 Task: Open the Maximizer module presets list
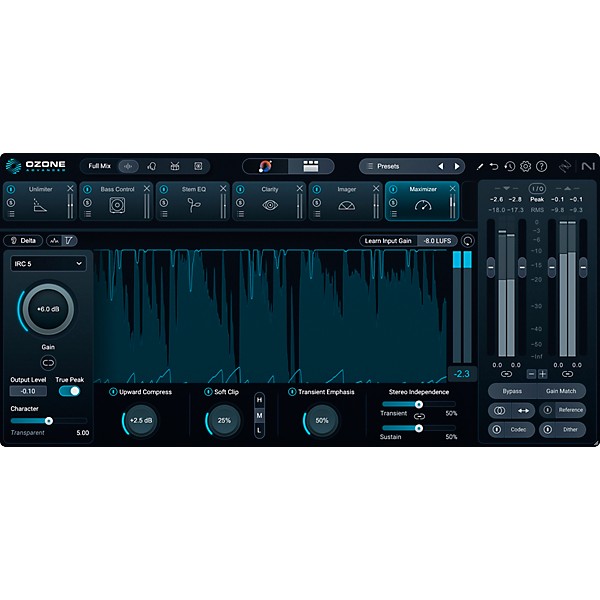tap(393, 214)
